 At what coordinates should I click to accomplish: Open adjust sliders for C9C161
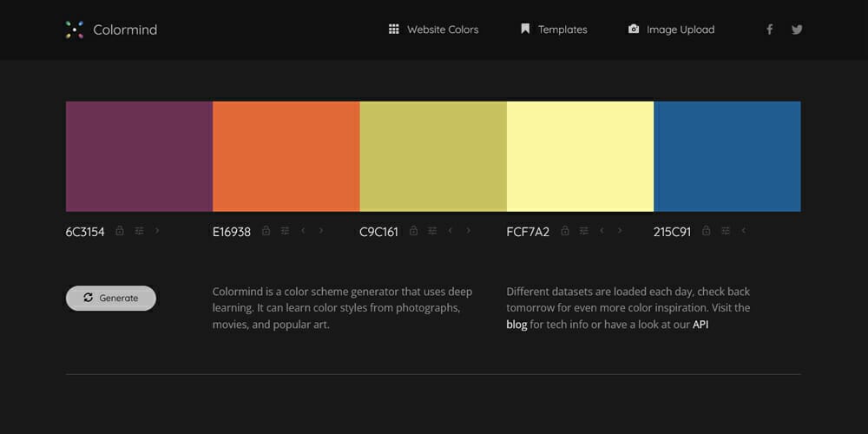tap(432, 231)
